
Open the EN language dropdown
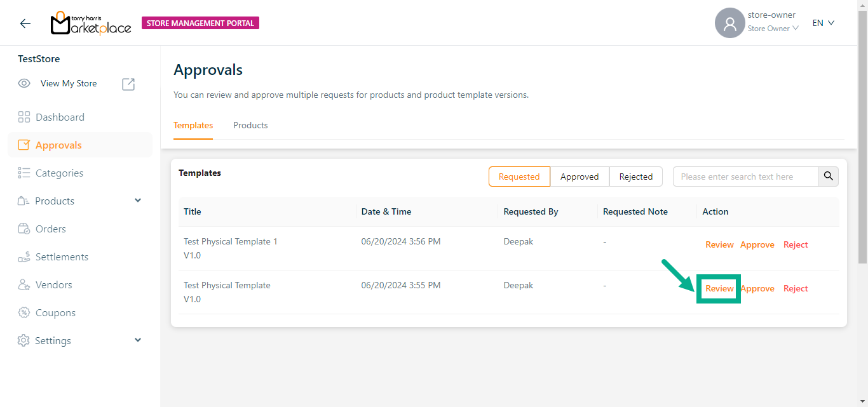pyautogui.click(x=823, y=23)
